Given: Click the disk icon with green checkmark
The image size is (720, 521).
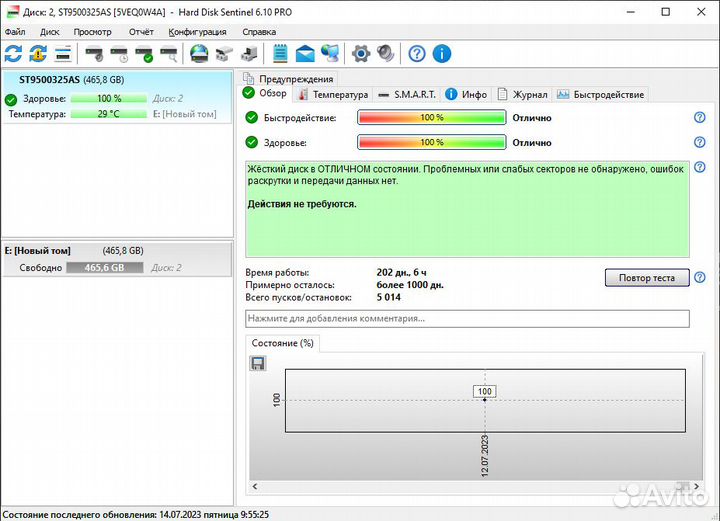Looking at the screenshot, I should (x=144, y=54).
